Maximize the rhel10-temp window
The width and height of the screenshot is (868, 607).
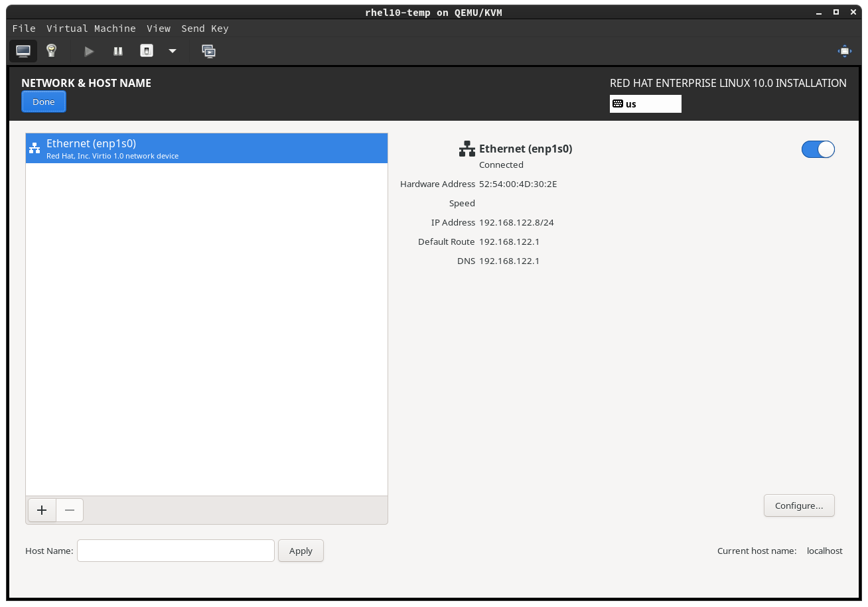tap(835, 12)
